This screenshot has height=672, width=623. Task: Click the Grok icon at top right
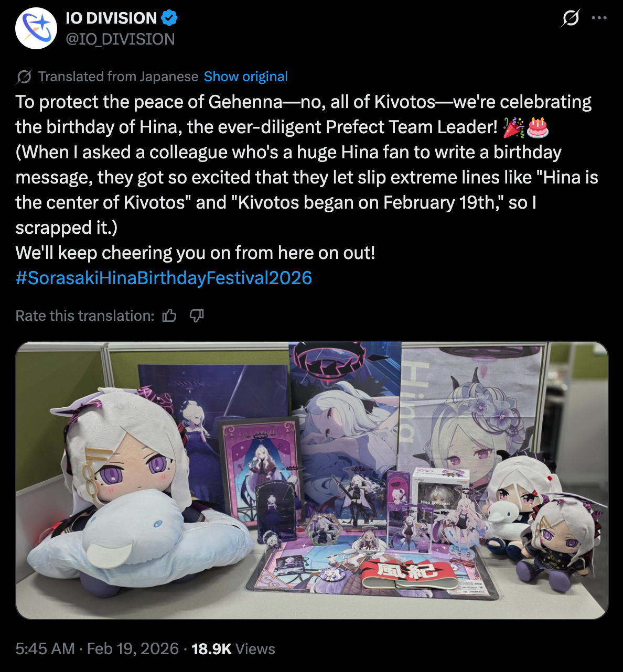[571, 18]
